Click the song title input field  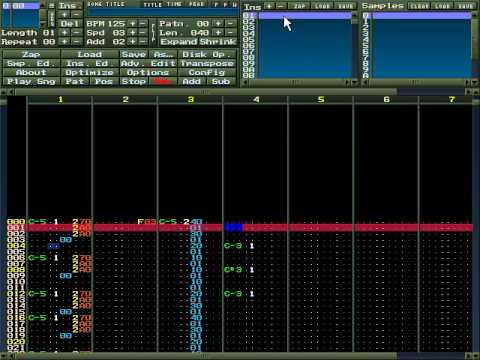click(x=162, y=12)
